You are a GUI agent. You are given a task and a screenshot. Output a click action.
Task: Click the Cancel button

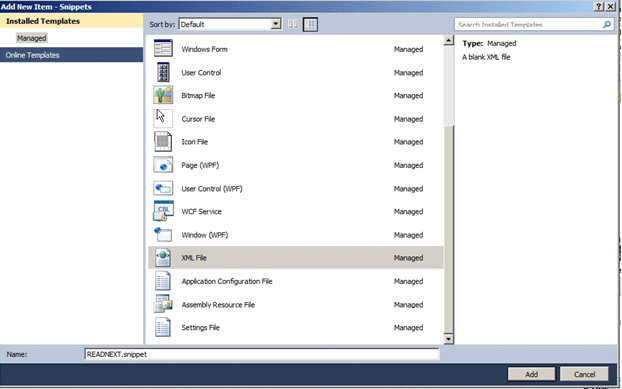tap(584, 374)
